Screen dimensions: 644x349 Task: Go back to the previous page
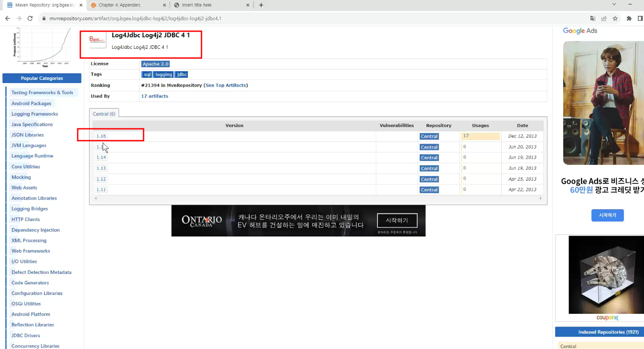tap(7, 18)
